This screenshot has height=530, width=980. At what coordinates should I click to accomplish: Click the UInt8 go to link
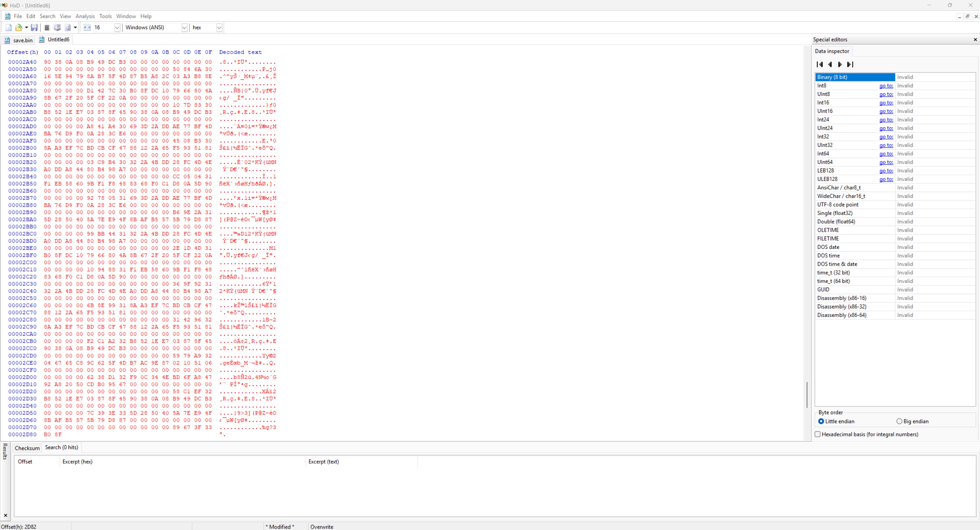(x=886, y=94)
